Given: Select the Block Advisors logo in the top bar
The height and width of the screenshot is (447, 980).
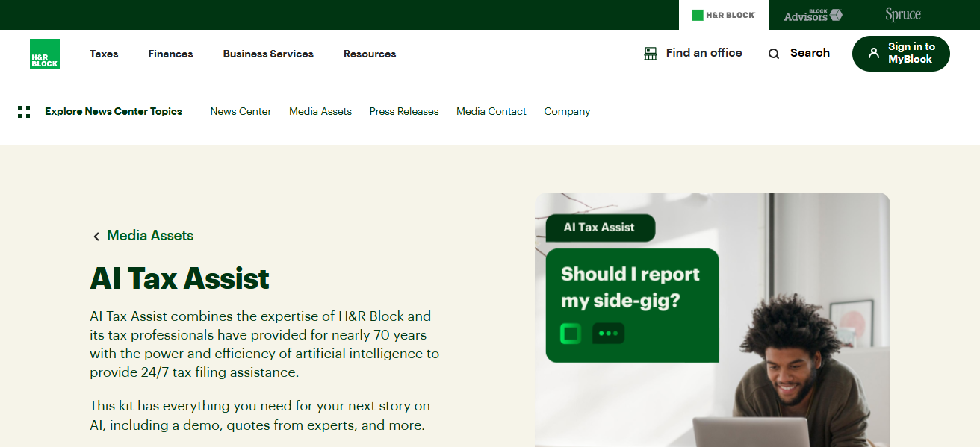Looking at the screenshot, I should click(811, 14).
